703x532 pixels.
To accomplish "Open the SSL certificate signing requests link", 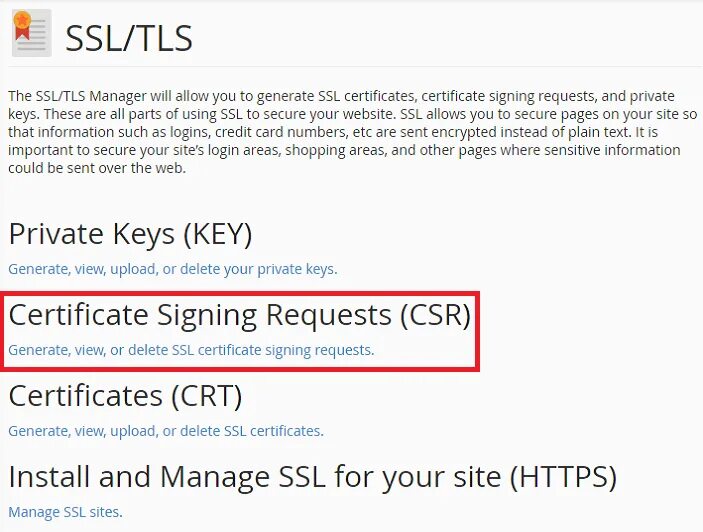I will (191, 350).
